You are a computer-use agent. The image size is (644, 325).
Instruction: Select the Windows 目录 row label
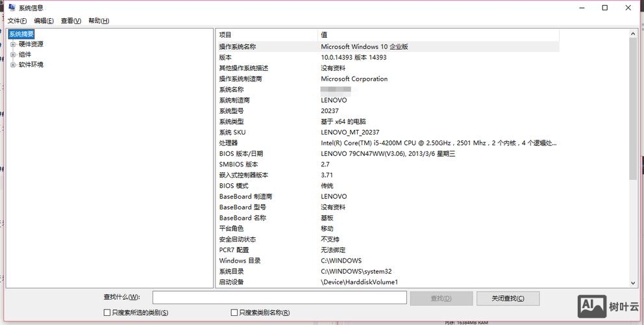pyautogui.click(x=240, y=261)
